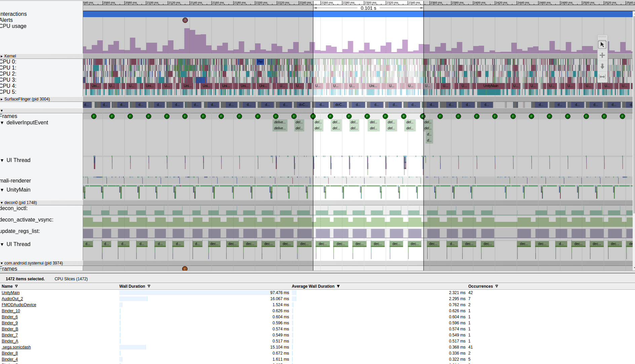Expand the SurfaceFlinger (pid 3004) section
Screen dimensions: 635x364
(2, 99)
